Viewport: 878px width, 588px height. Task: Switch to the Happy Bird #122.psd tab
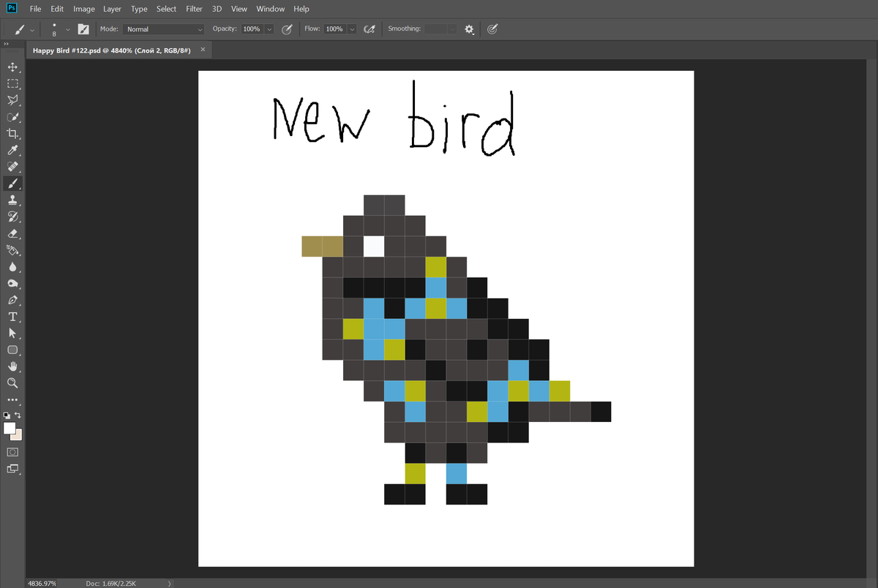click(x=112, y=50)
